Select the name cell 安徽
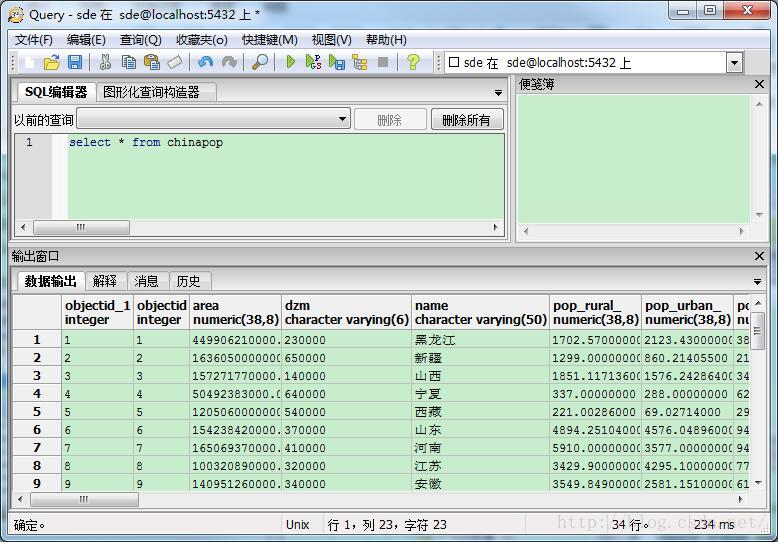Screen dimensions: 778x542 [x=480, y=483]
